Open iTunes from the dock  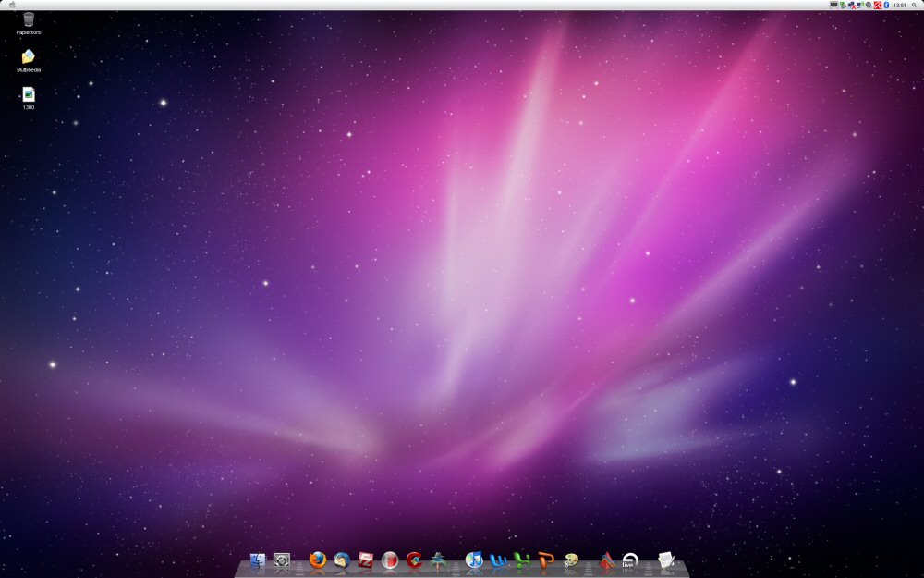474,560
